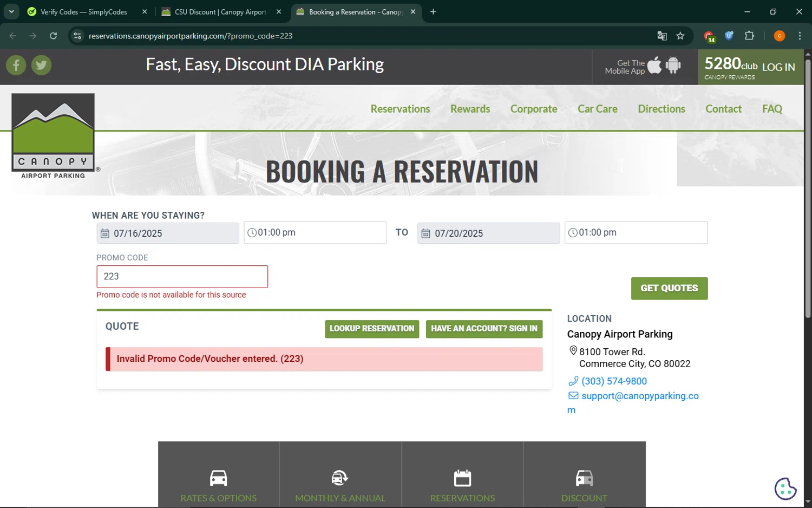Open the check-in date 07/16/2025 picker
The image size is (812, 508).
(168, 233)
